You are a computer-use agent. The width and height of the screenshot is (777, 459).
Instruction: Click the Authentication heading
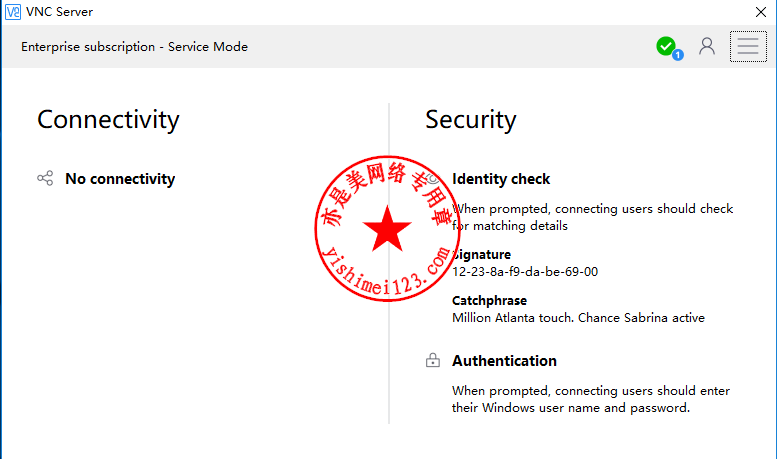coord(504,360)
